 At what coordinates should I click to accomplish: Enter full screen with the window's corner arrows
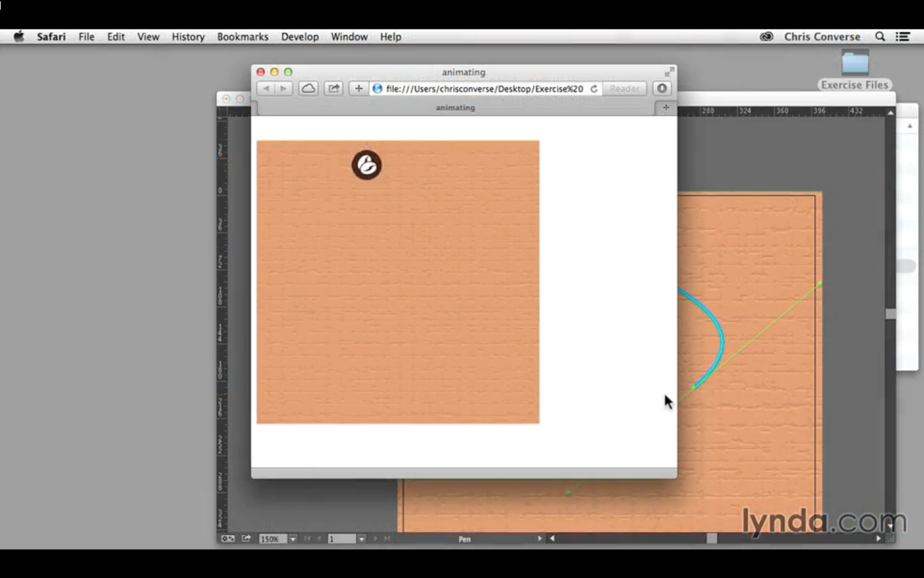669,72
